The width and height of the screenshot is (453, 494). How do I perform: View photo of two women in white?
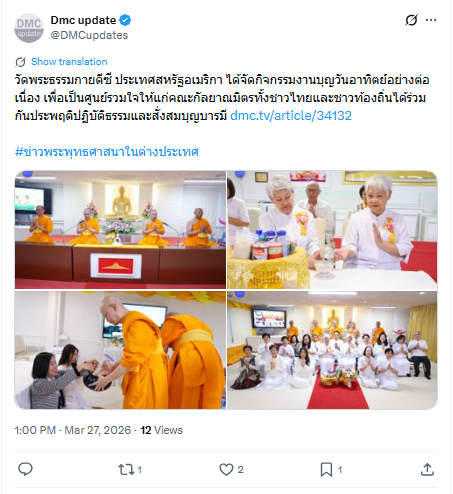[x=332, y=230]
